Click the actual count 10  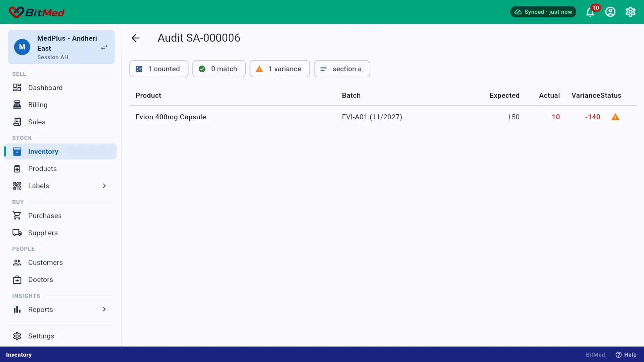556,117
